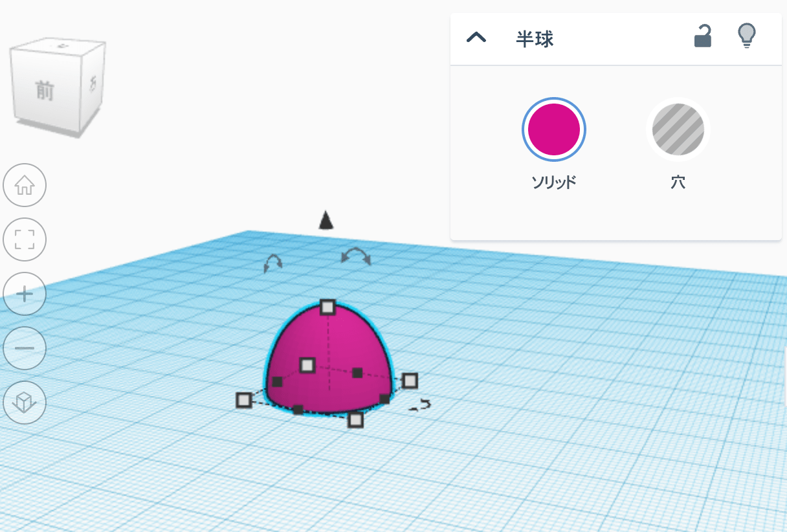This screenshot has width=787, height=532.
Task: Click the black cone lift handle above shape
Action: [x=326, y=220]
